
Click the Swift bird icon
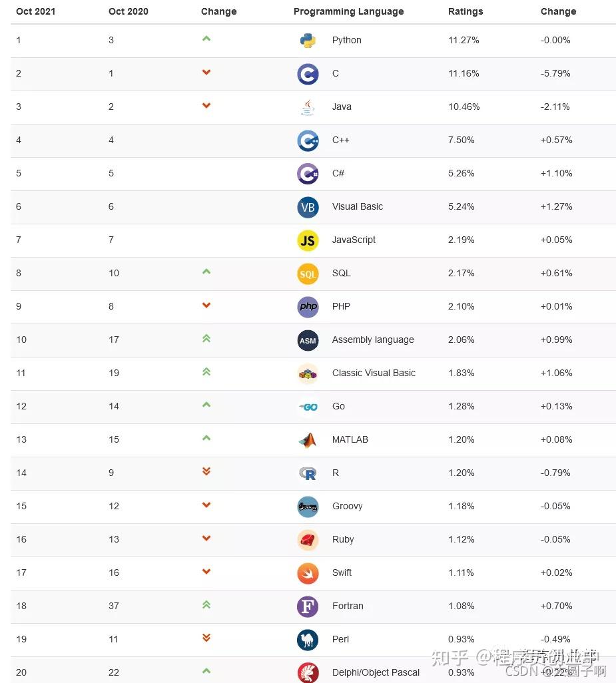[308, 573]
